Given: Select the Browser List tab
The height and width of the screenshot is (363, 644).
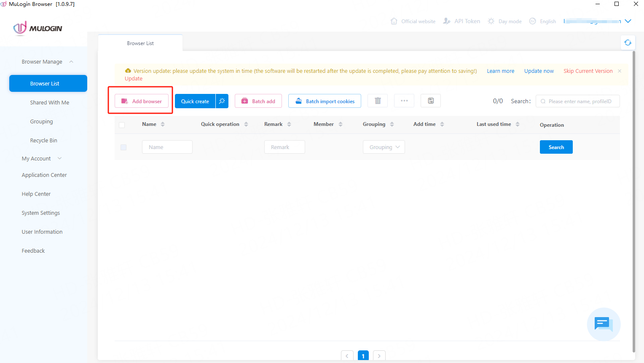Looking at the screenshot, I should coord(140,43).
